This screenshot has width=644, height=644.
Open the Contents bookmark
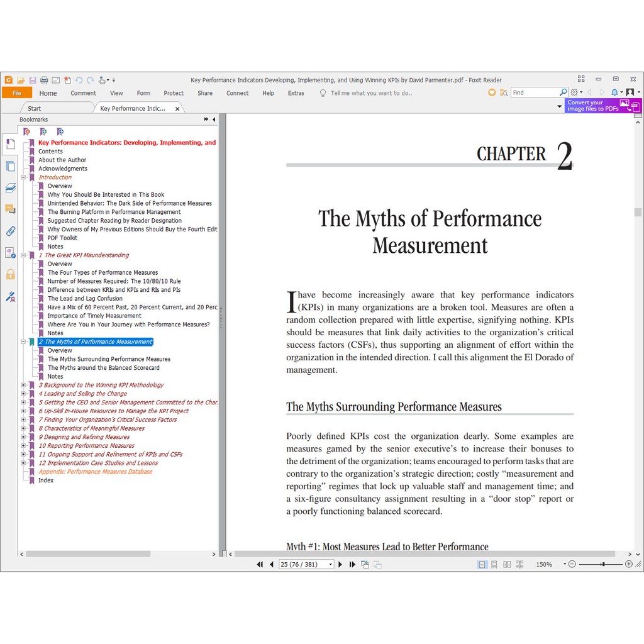pos(50,152)
